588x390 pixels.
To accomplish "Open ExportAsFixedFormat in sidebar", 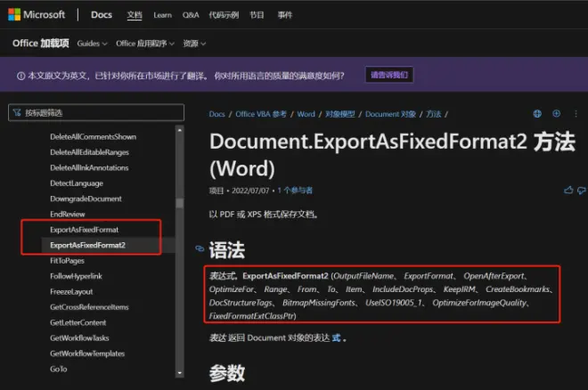I will [x=84, y=230].
